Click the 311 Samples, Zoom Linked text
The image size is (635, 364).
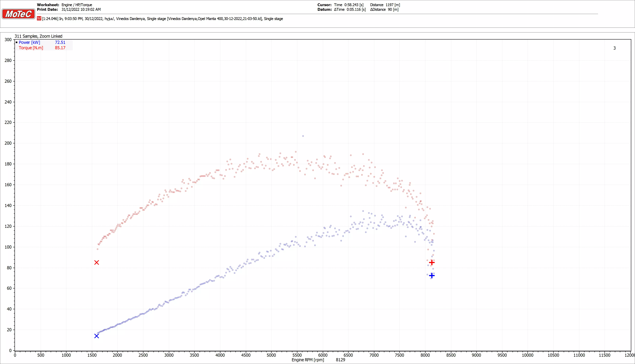38,36
